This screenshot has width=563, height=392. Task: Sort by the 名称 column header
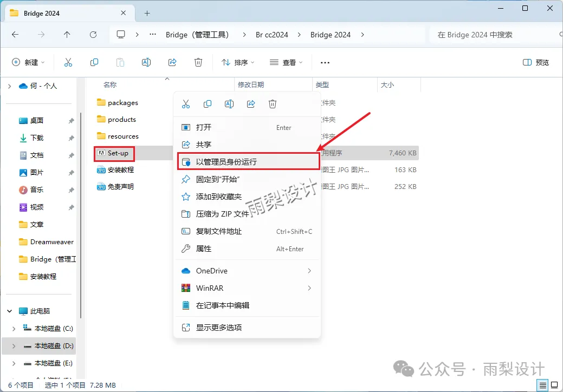110,85
